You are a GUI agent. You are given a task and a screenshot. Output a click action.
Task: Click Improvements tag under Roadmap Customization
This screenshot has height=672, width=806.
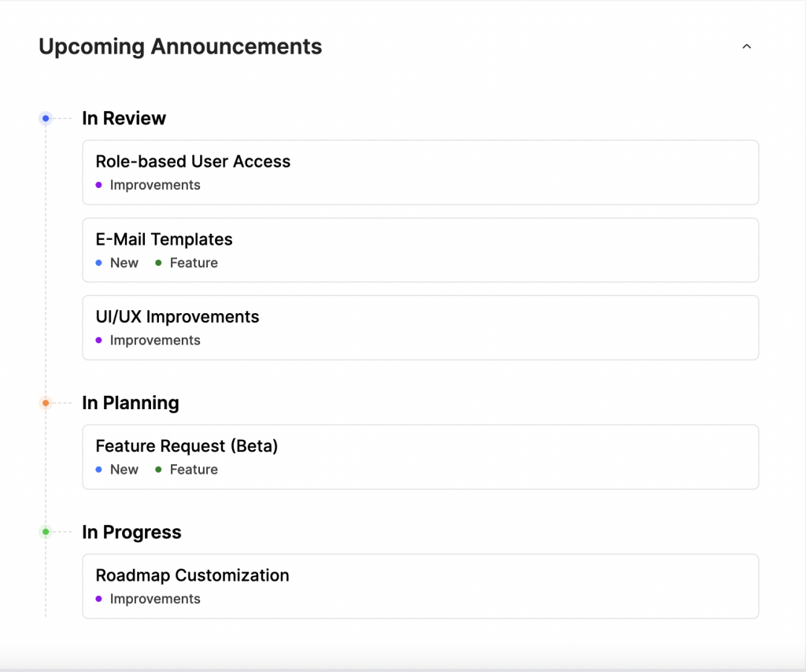[x=148, y=599]
